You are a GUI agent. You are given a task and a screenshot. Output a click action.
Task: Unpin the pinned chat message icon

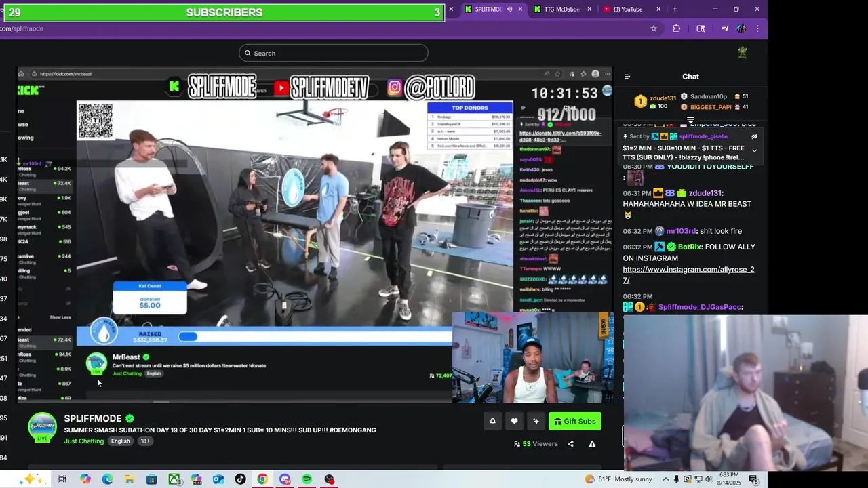point(754,136)
